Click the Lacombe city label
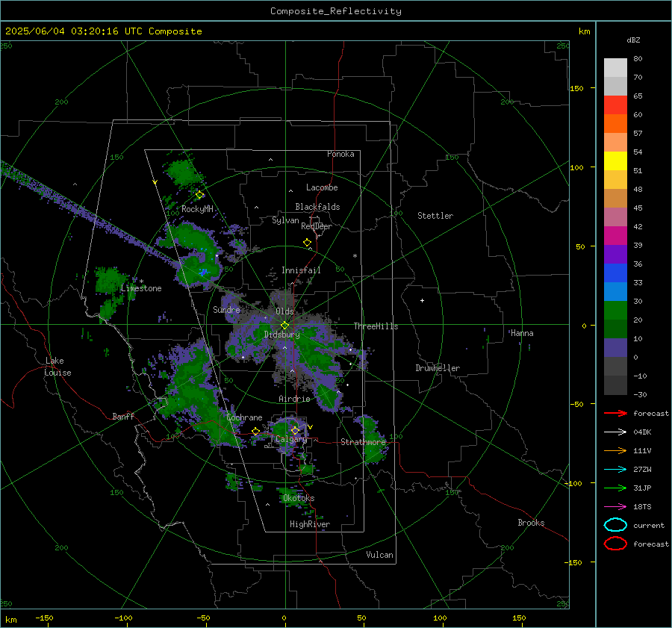 coord(322,187)
